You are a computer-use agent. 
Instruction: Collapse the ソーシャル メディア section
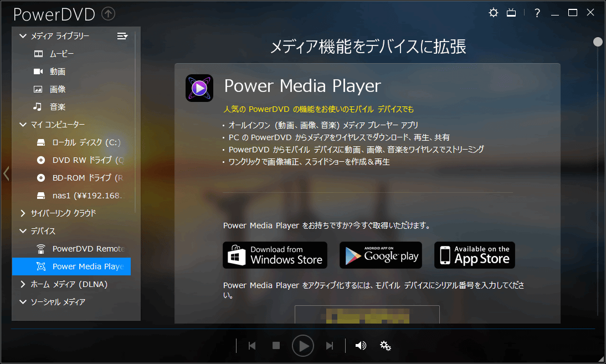(x=23, y=302)
